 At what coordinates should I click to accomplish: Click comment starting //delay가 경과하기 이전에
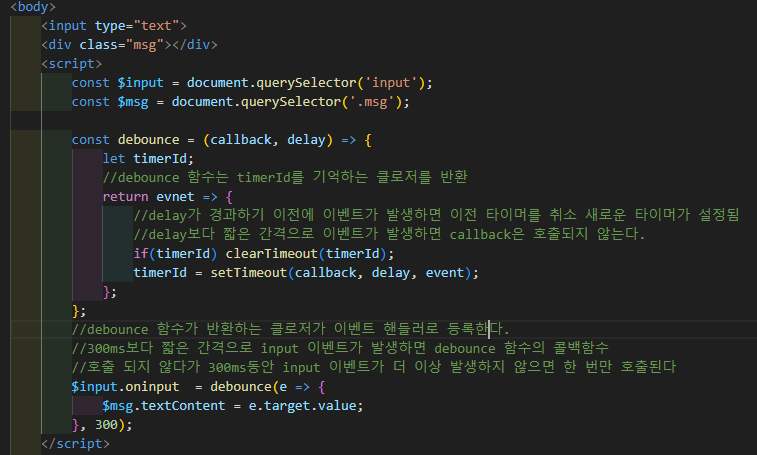pos(436,215)
